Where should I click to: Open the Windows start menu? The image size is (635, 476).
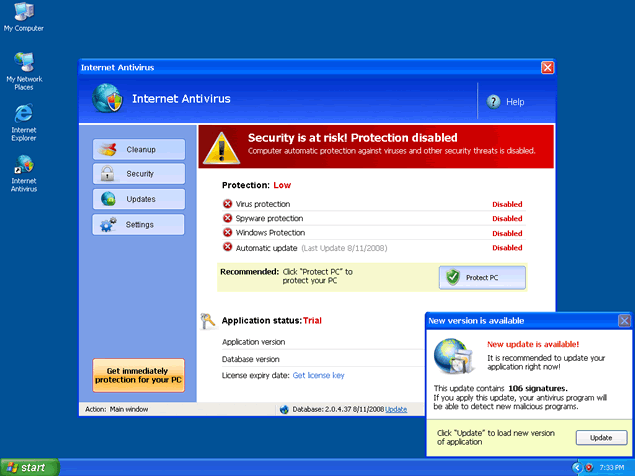click(30, 467)
